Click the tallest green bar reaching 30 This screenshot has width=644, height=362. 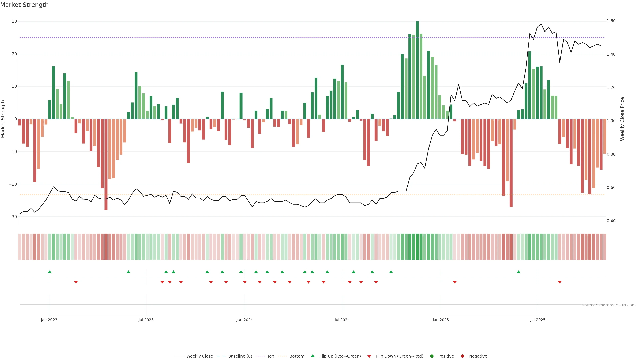[417, 70]
